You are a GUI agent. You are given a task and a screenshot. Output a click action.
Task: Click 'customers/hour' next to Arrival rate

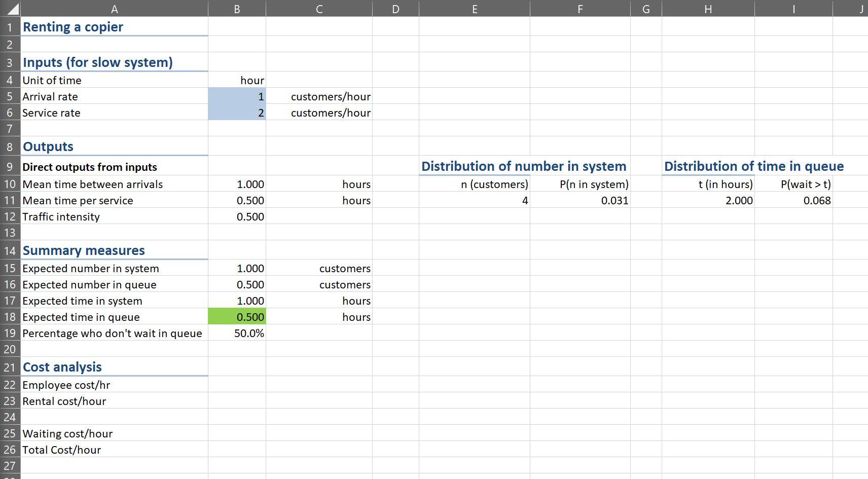pyautogui.click(x=319, y=96)
